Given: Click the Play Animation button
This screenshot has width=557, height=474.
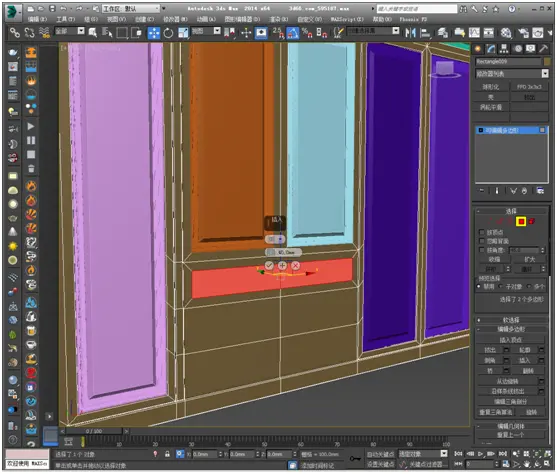Looking at the screenshot, I should tap(481, 454).
